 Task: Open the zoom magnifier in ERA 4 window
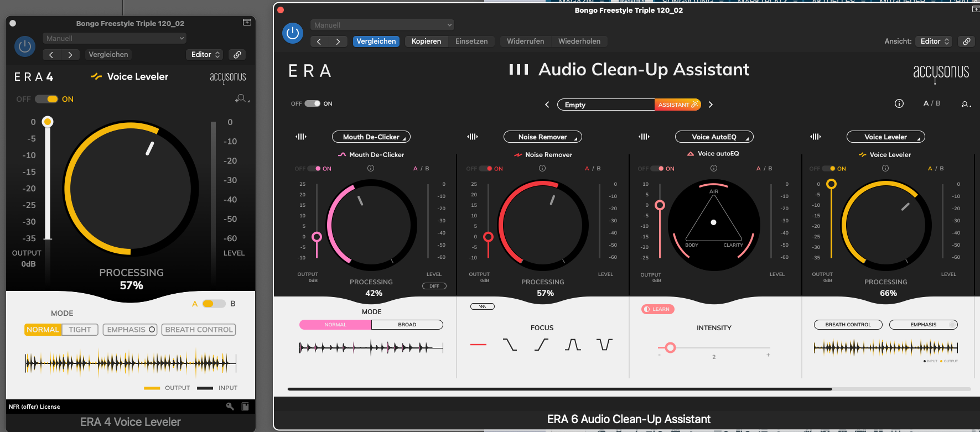[x=242, y=98]
